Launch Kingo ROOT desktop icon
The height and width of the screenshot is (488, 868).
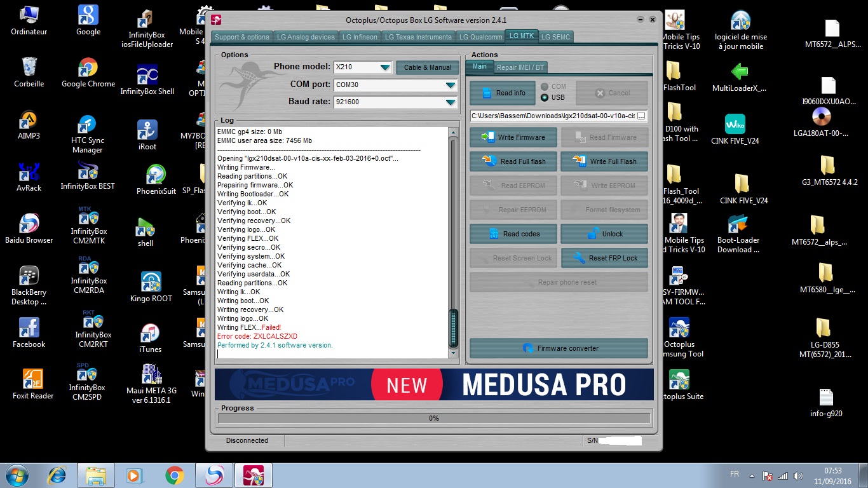151,287
